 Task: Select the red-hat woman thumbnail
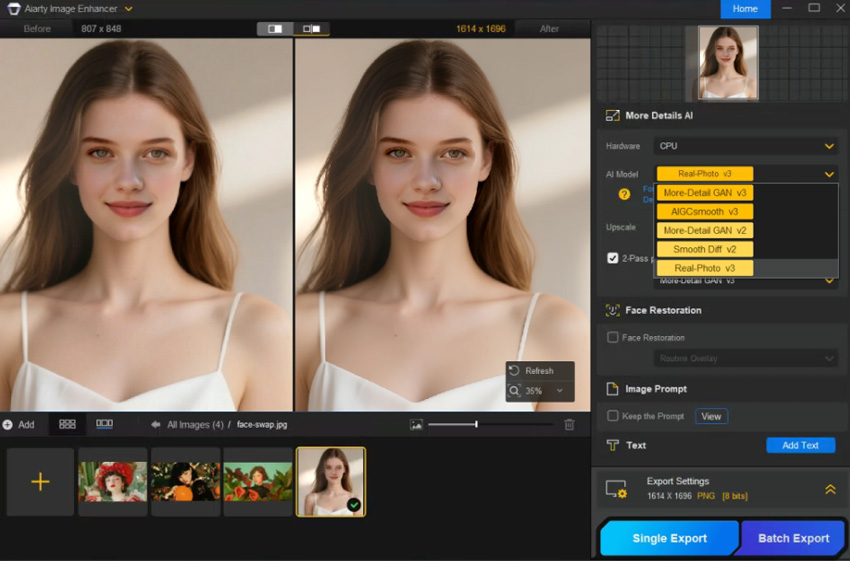coord(113,481)
